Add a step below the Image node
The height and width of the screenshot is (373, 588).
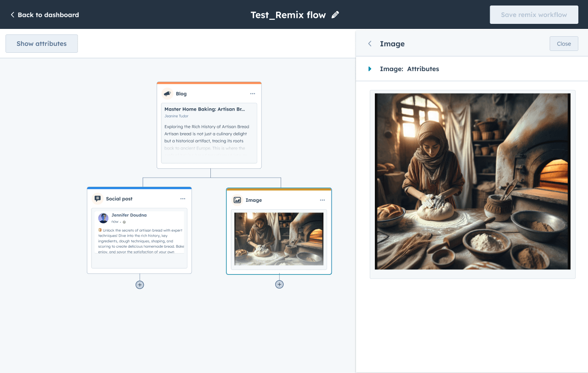click(279, 284)
